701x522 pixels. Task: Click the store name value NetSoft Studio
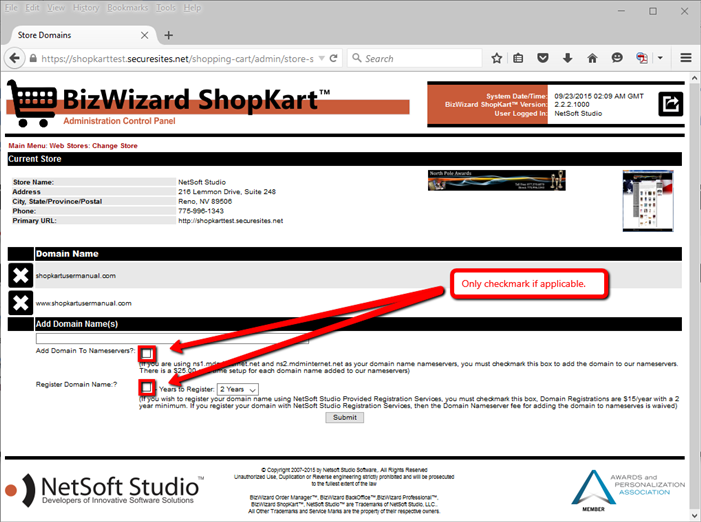(202, 182)
